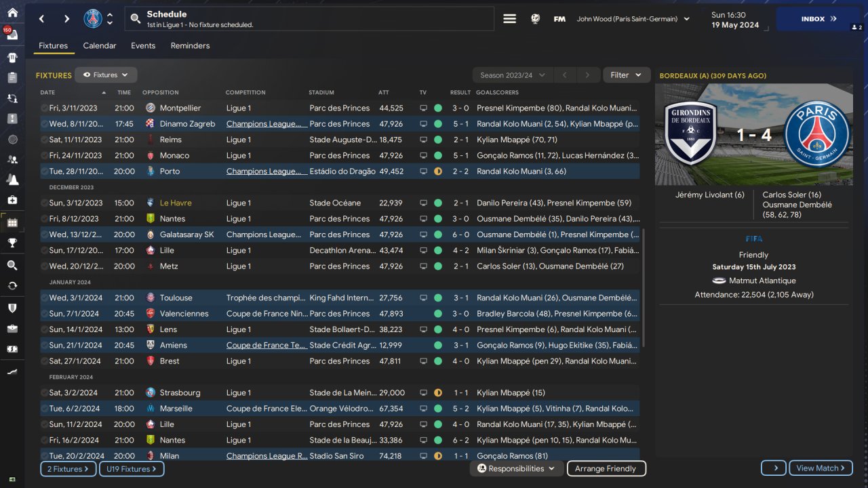Tick the check circle on the Lens row

click(x=44, y=329)
